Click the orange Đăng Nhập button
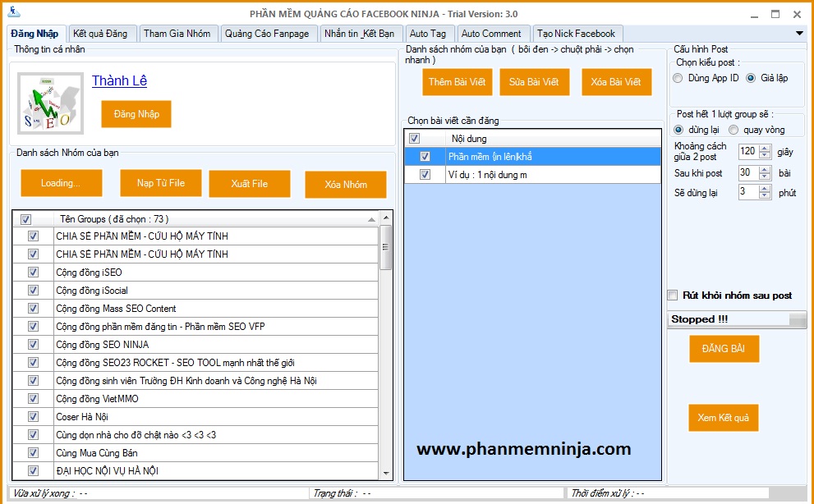Viewport: 814px width, 504px height. coord(136,114)
